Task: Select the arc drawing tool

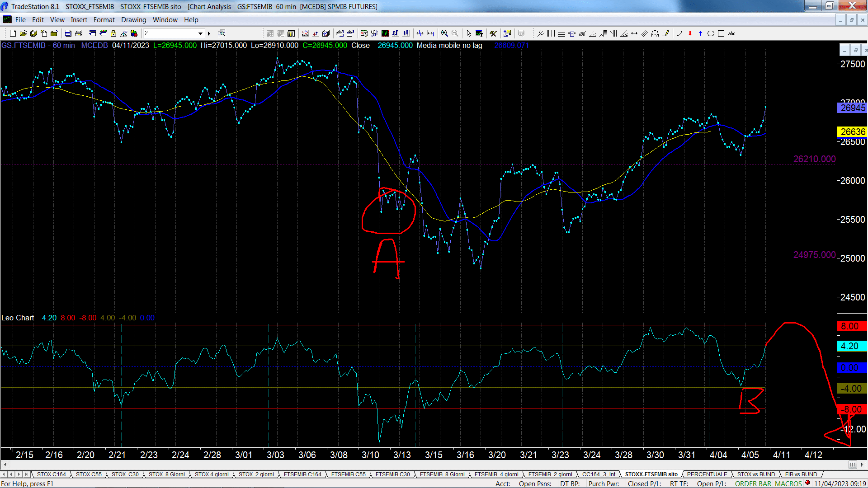Action: click(x=679, y=33)
